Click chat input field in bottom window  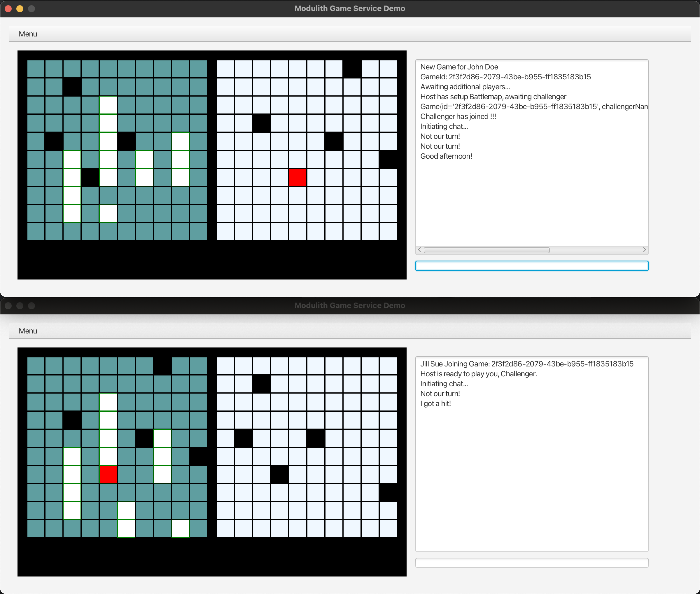pyautogui.click(x=532, y=563)
